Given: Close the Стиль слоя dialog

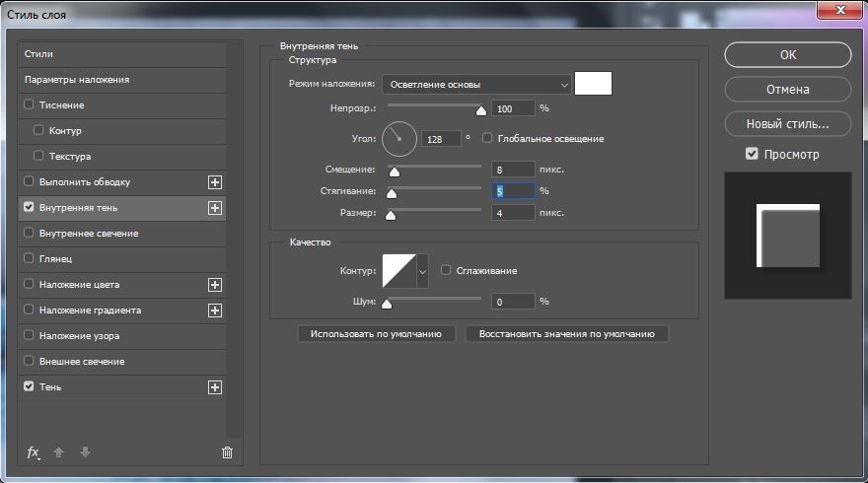Looking at the screenshot, I should [840, 10].
